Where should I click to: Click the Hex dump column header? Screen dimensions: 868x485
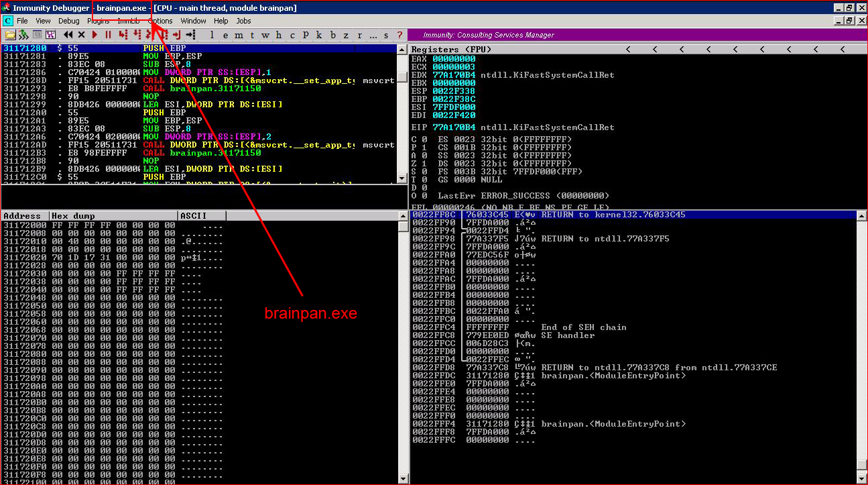(x=115, y=215)
